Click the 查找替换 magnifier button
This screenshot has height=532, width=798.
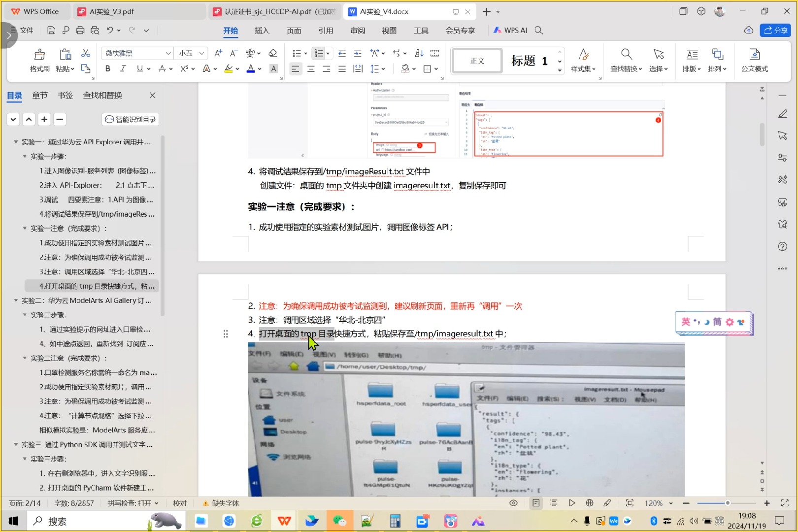coord(626,60)
